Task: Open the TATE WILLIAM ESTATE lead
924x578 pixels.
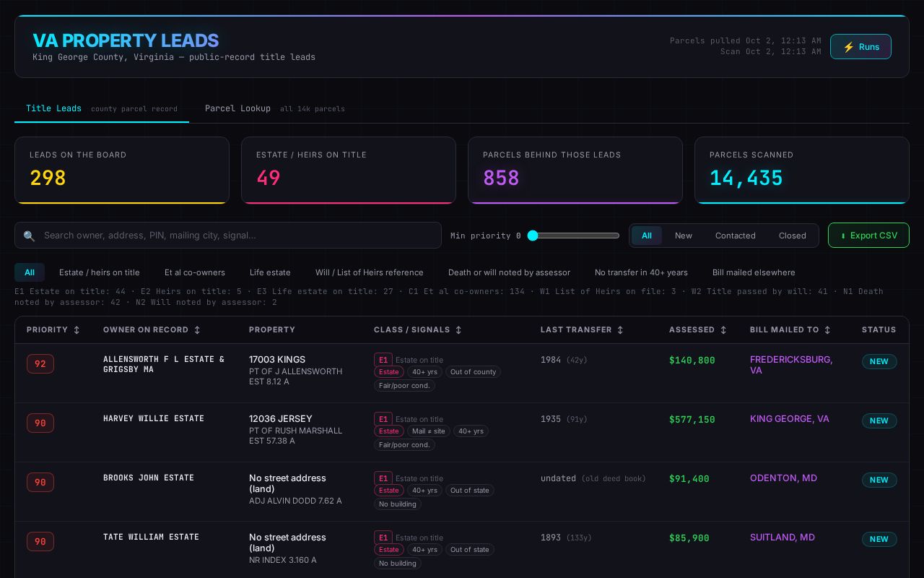Action: pos(151,537)
